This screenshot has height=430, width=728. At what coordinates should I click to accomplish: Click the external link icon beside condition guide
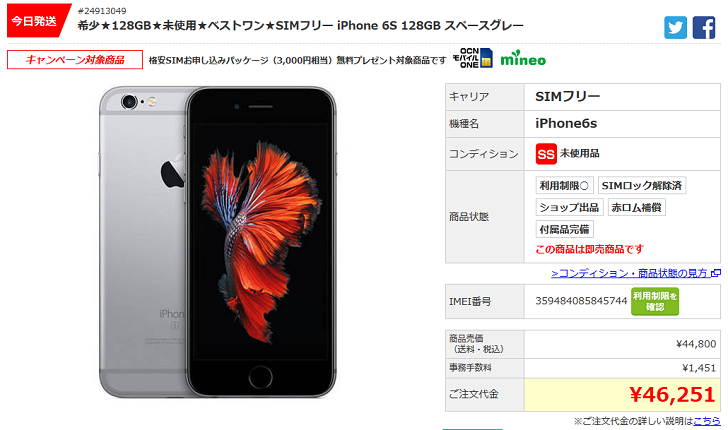click(716, 273)
